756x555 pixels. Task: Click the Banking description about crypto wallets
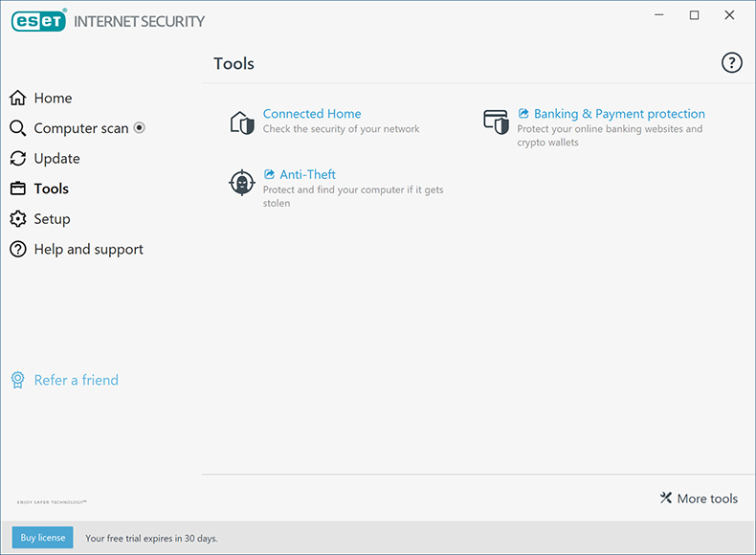point(610,136)
